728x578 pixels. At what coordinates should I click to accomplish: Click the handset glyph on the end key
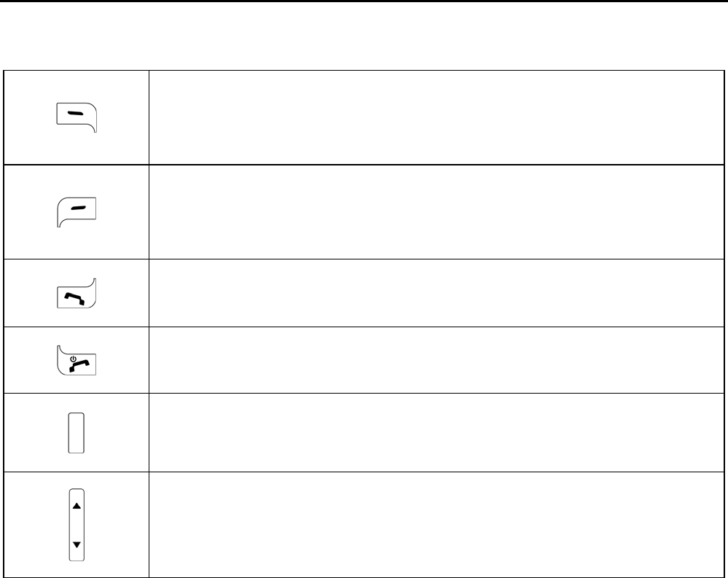77,365
